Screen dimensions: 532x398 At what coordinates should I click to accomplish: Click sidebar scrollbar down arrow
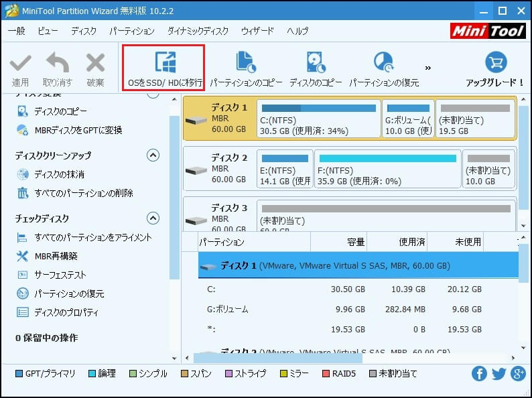point(174,358)
